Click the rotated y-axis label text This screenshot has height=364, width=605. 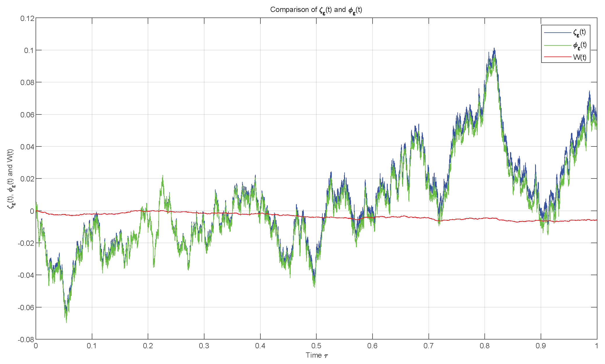pos(11,179)
